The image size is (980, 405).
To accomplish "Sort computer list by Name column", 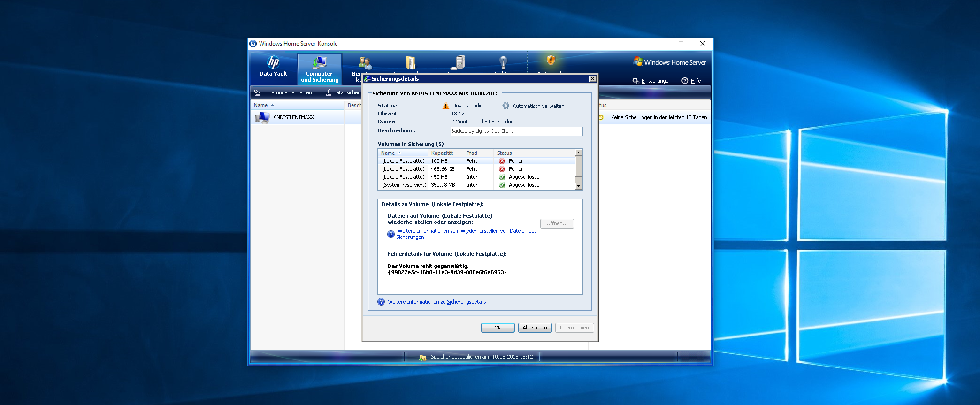I will coord(298,105).
